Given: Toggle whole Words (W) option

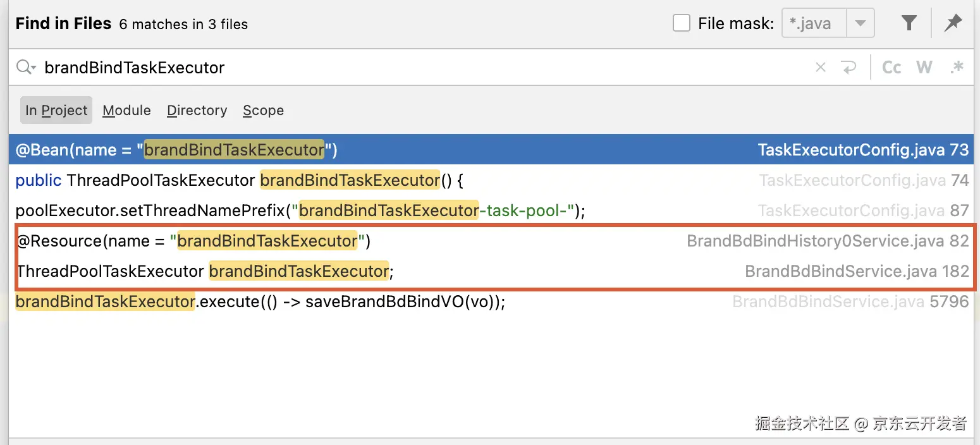Looking at the screenshot, I should [924, 68].
